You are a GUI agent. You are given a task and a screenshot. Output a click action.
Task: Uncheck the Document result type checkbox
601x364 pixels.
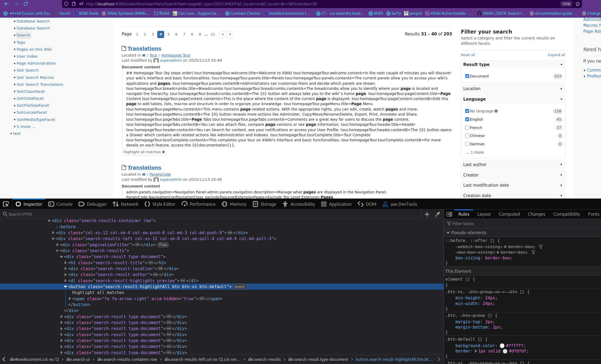[467, 76]
